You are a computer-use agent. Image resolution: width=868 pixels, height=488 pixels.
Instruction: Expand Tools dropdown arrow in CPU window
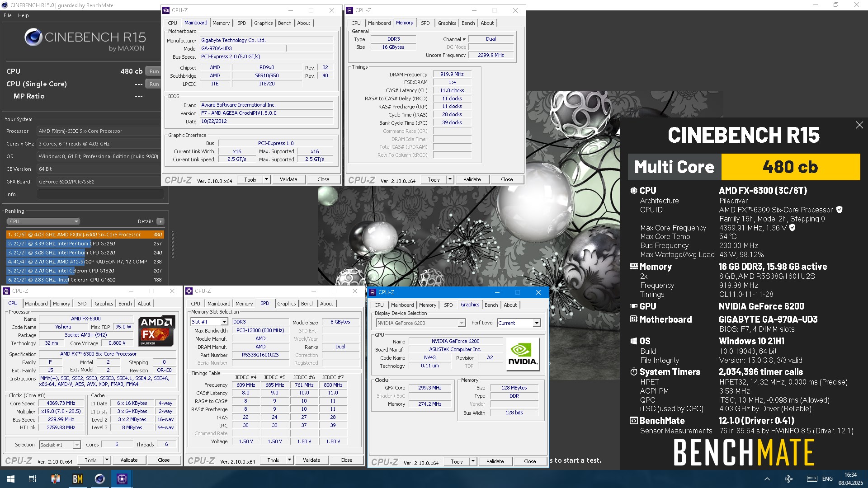point(107,460)
